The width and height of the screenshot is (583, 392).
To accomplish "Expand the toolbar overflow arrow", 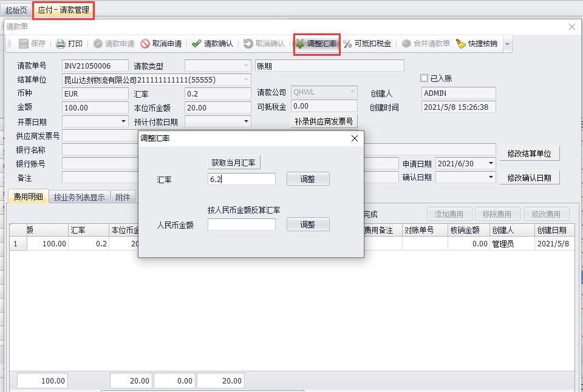I will click(x=507, y=44).
